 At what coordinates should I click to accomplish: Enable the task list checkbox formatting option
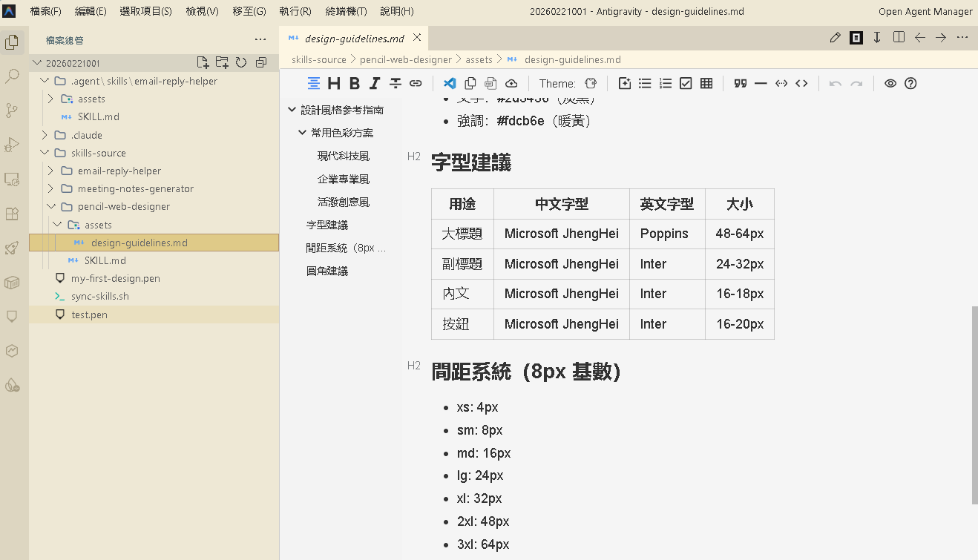(x=686, y=83)
